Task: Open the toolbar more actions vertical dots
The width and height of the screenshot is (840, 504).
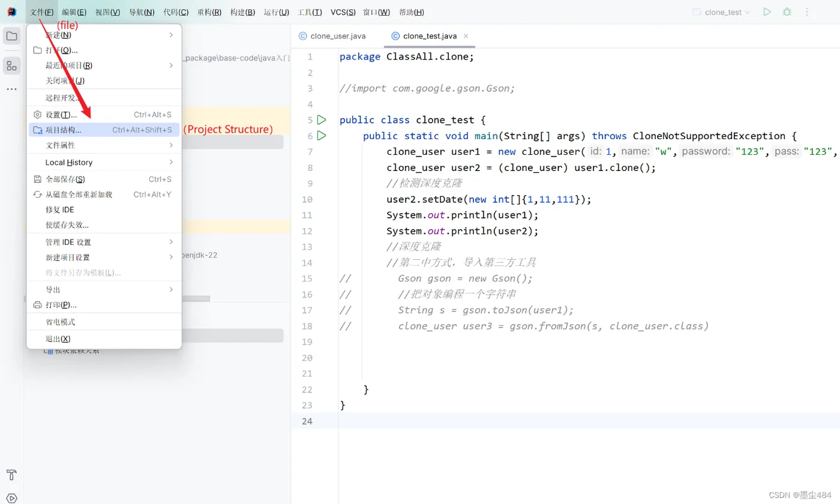Action: coord(807,12)
